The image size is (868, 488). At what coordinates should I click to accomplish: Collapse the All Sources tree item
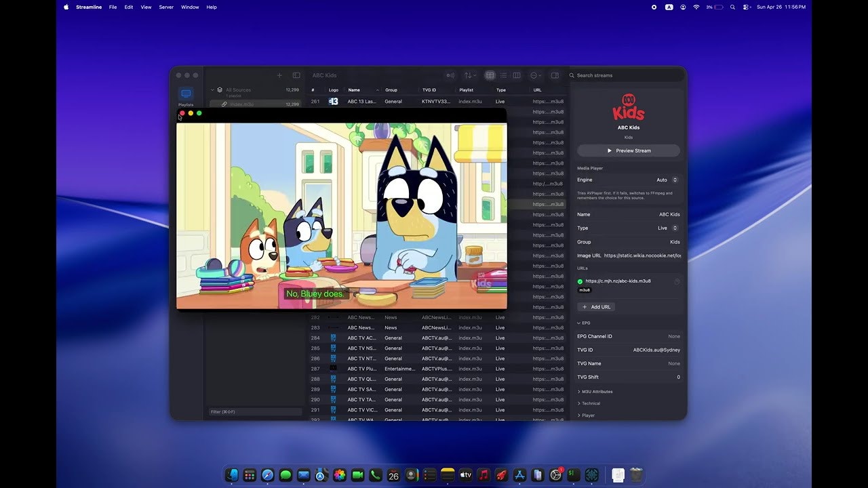212,89
